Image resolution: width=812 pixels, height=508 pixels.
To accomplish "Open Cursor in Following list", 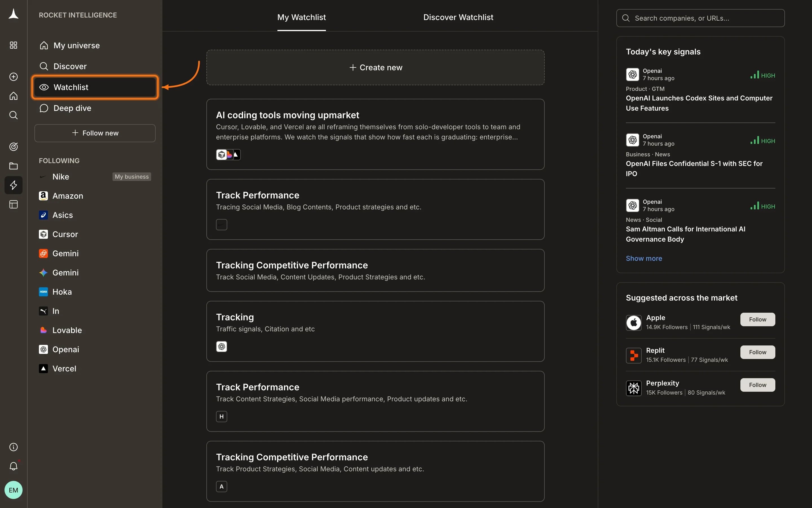I will coord(95,234).
